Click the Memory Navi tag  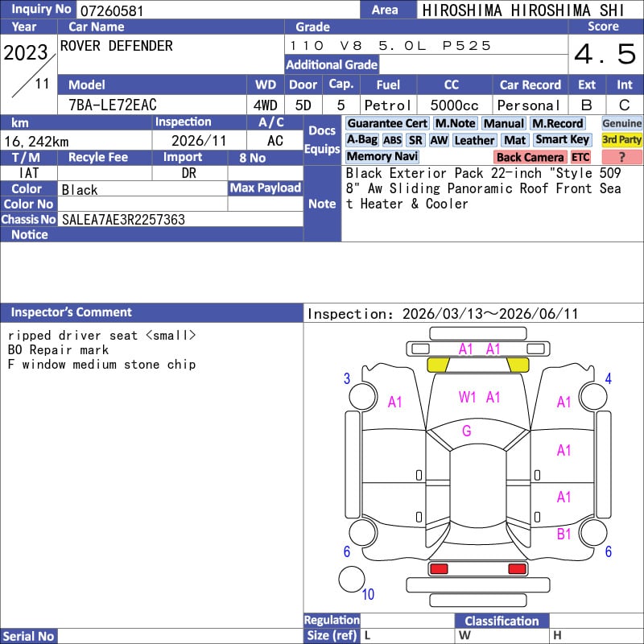pos(382,157)
